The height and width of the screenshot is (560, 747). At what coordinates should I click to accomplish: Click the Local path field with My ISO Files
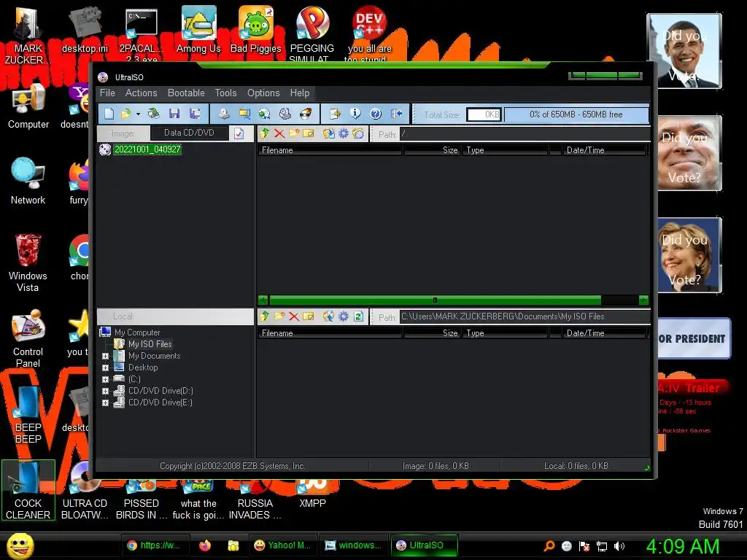(525, 316)
